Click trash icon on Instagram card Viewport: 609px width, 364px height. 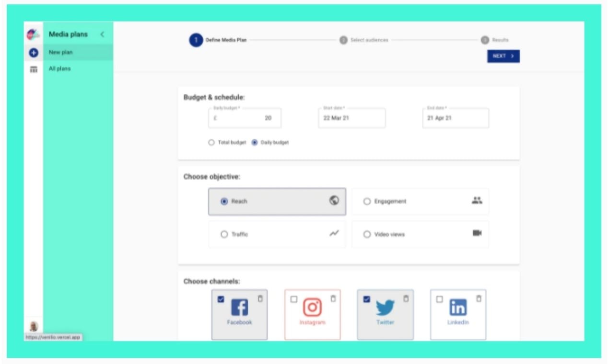click(333, 298)
